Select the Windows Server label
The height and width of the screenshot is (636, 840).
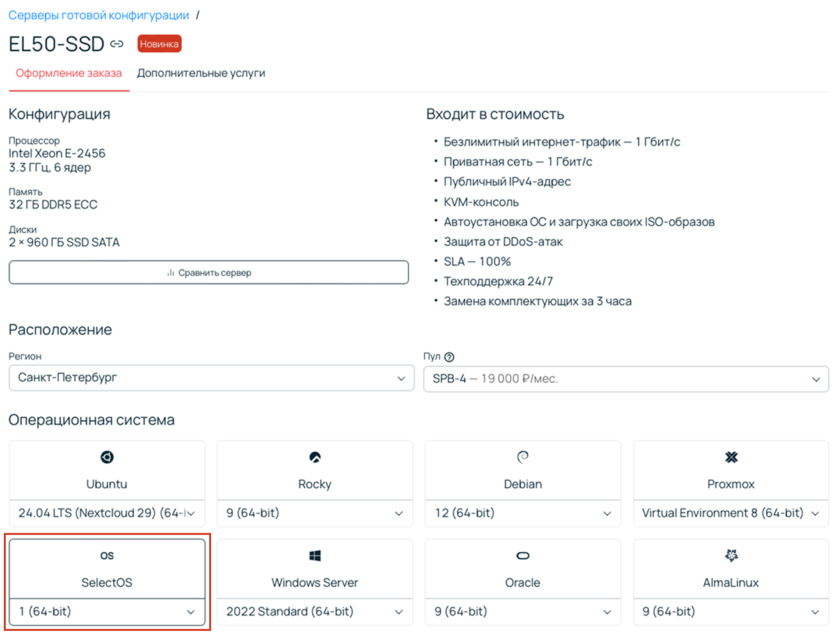[x=315, y=583]
